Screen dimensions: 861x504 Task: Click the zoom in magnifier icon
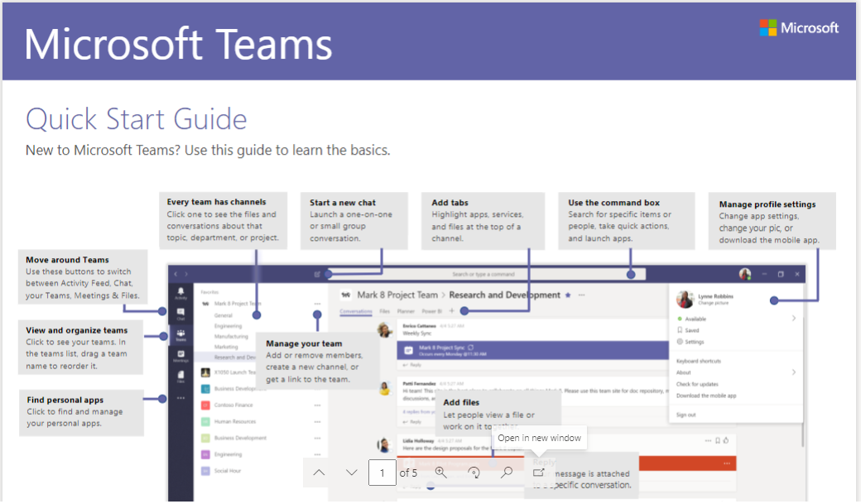440,473
